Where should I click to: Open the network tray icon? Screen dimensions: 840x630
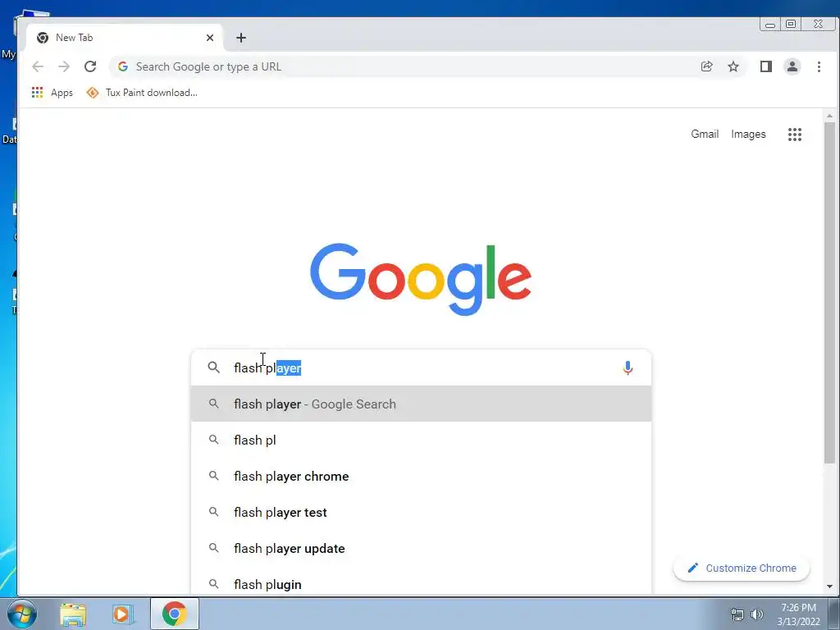737,614
